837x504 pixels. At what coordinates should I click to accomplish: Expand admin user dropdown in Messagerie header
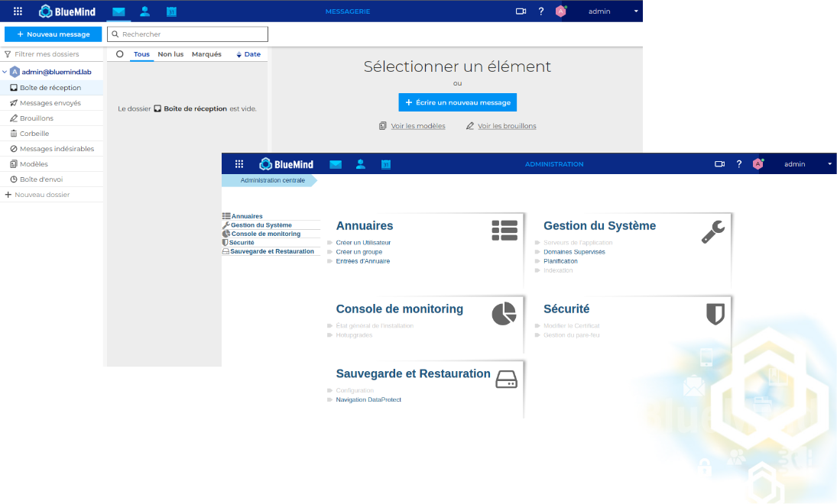pos(635,11)
